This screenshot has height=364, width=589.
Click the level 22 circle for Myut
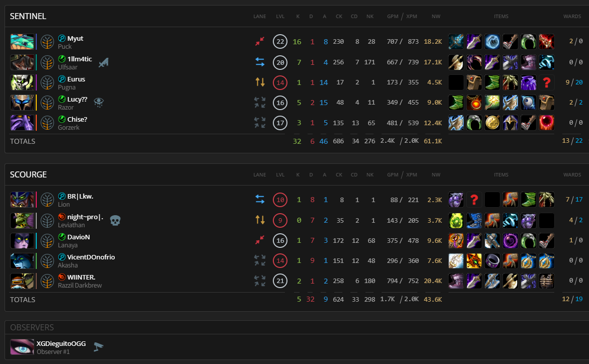pos(280,42)
